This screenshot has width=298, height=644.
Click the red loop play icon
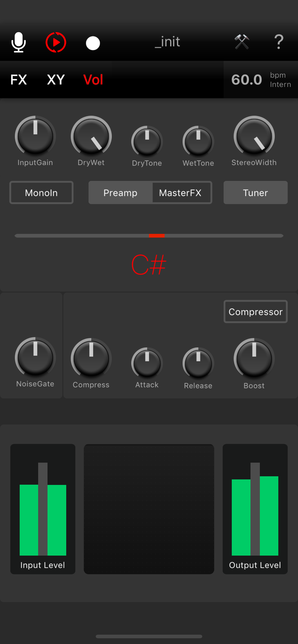(56, 42)
